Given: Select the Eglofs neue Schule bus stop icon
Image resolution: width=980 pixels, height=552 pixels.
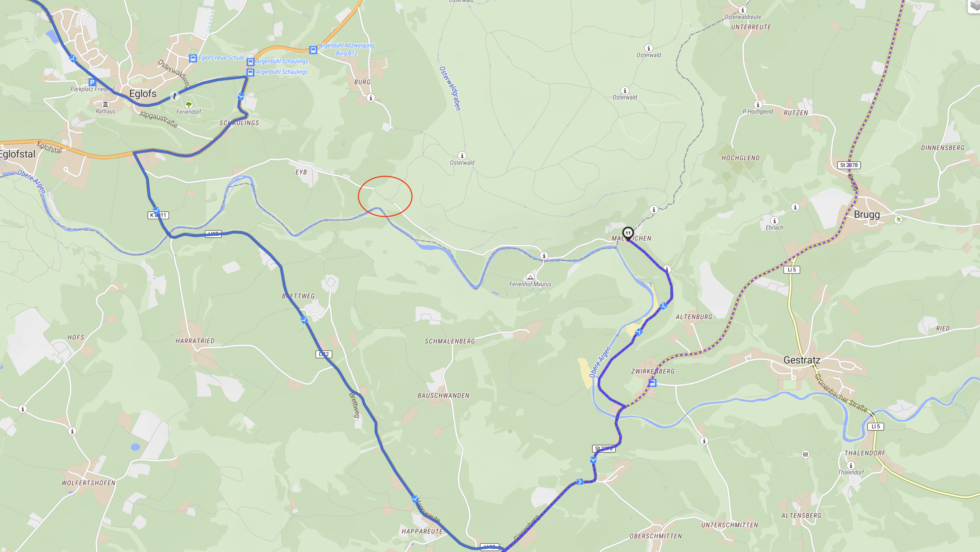Looking at the screenshot, I should (193, 58).
